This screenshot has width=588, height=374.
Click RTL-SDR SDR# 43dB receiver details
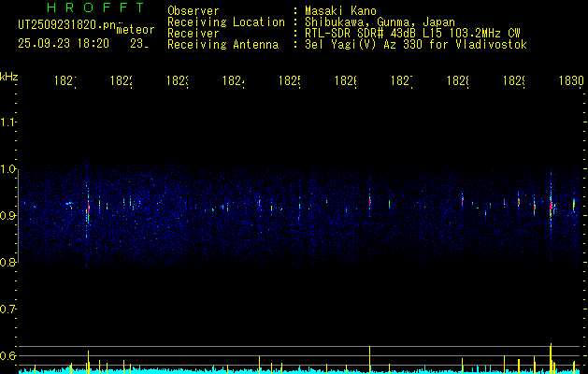coord(412,34)
